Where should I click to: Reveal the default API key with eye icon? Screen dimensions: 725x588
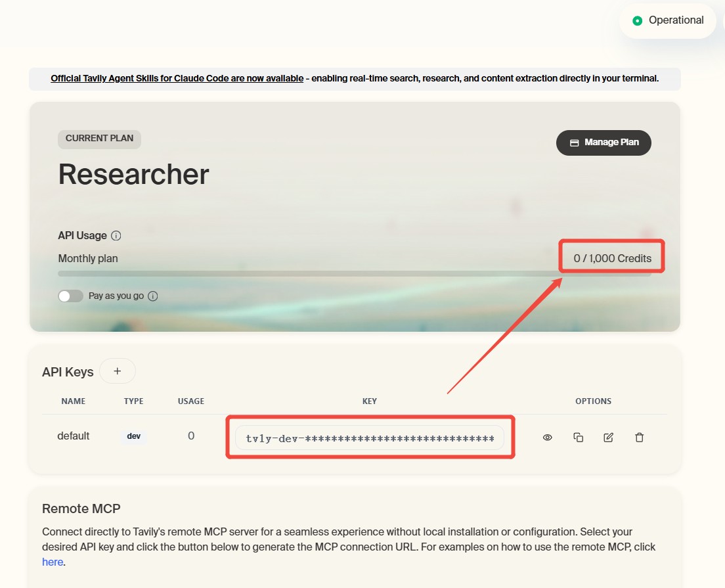pos(548,437)
